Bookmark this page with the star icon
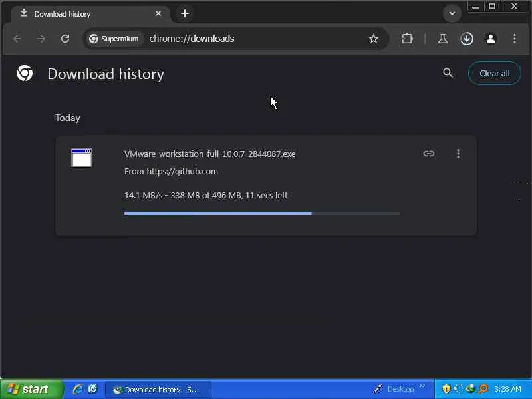 click(x=374, y=39)
